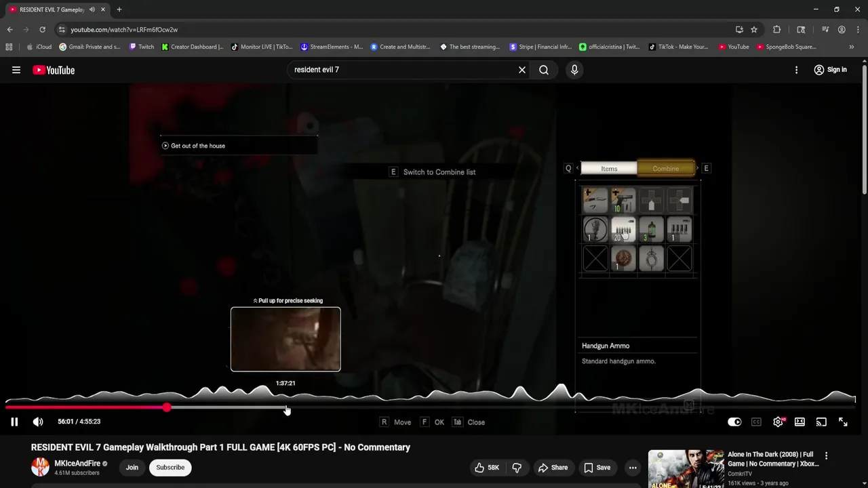Image resolution: width=868 pixels, height=488 pixels.
Task: Cast the video with the cast icon
Action: (x=821, y=422)
